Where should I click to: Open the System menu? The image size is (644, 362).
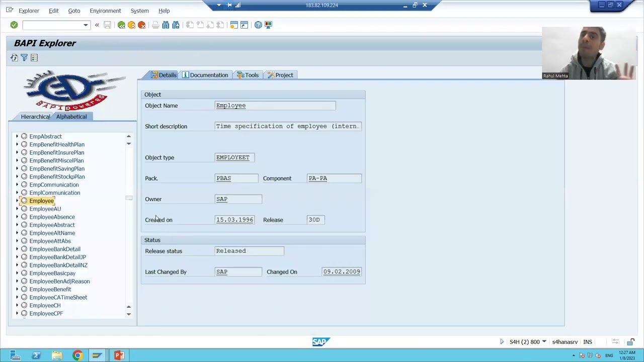coord(139,11)
